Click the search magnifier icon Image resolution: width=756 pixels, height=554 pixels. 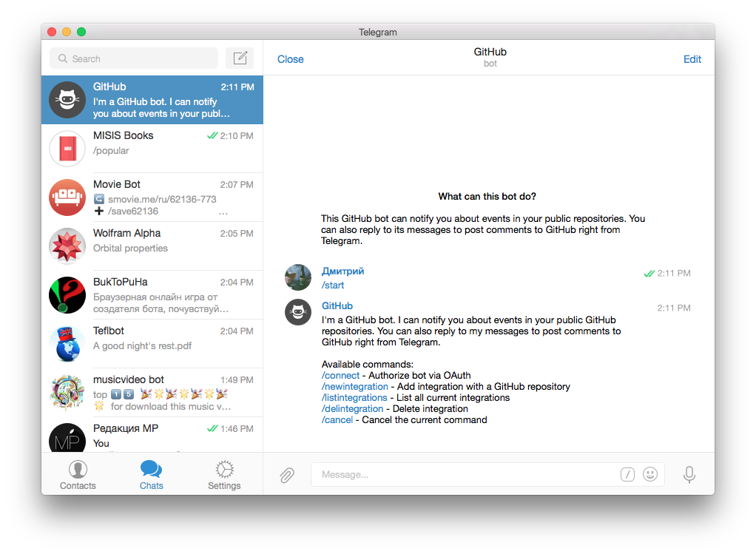pyautogui.click(x=63, y=58)
